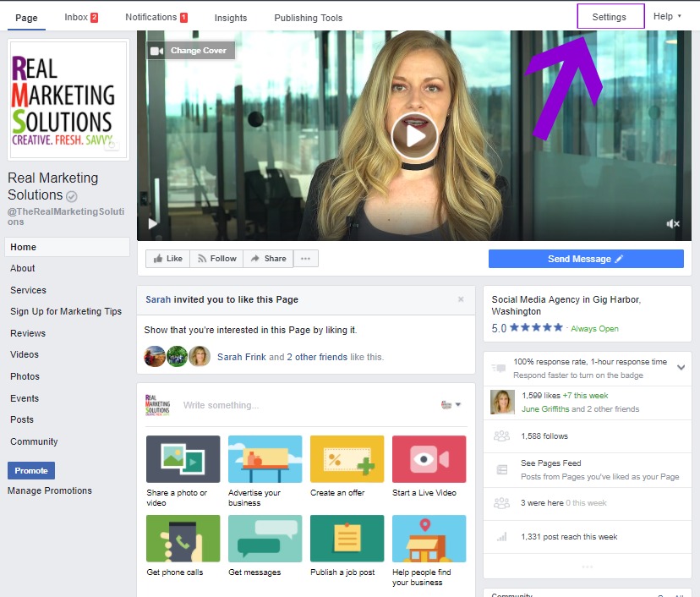Open the three-dots more options menu
Screen dimensions: 700x597
tap(306, 259)
